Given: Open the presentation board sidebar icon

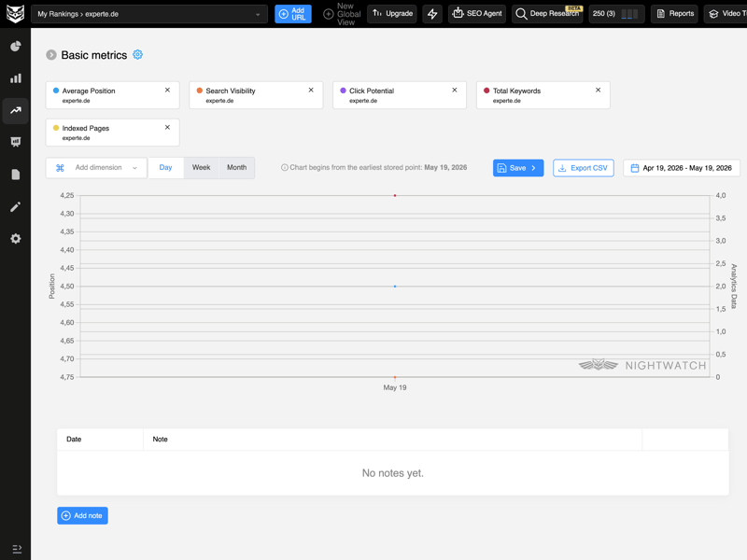Looking at the screenshot, I should [16, 142].
